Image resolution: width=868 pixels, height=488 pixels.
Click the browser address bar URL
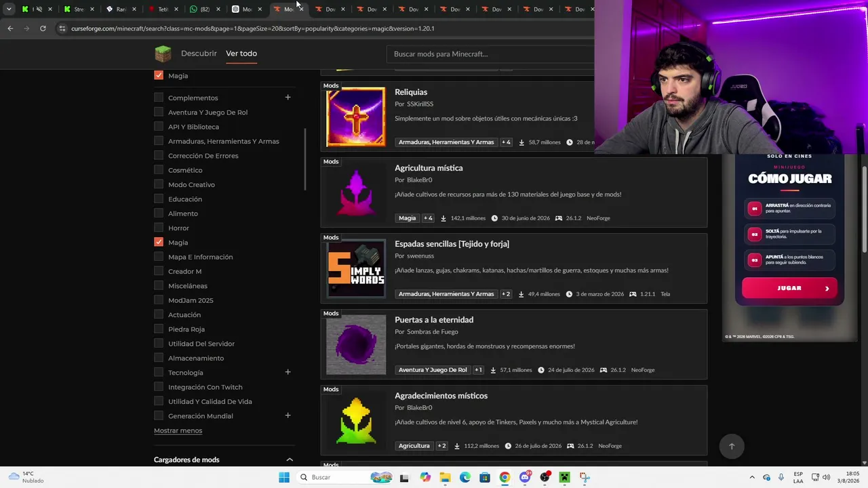[252, 28]
